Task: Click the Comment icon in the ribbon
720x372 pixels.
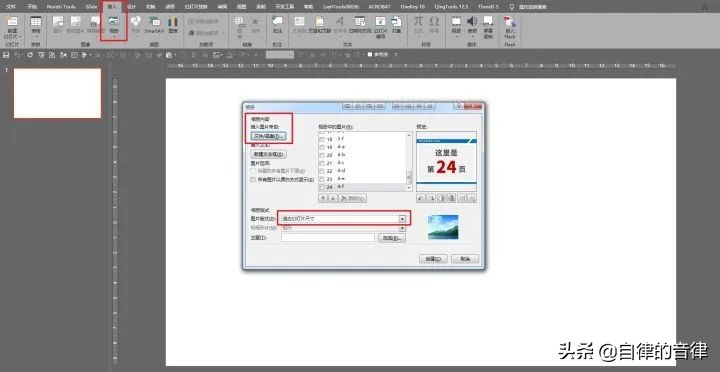Action: pos(277,22)
